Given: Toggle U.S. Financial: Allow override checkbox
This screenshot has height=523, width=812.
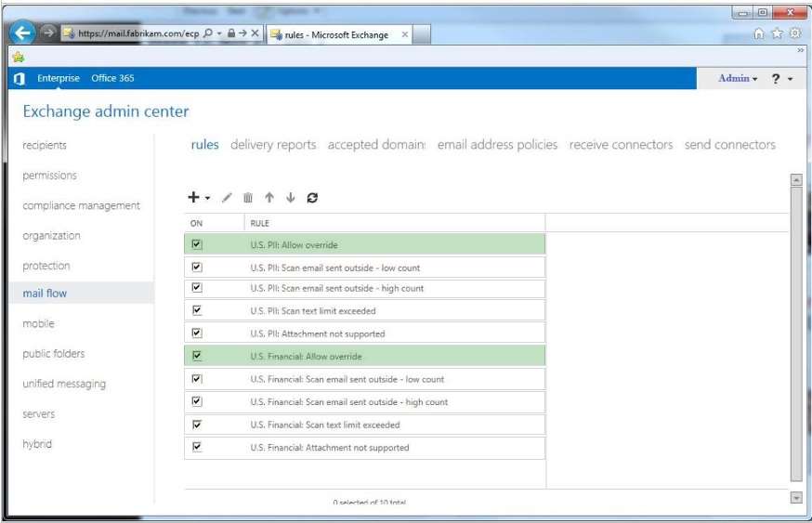Looking at the screenshot, I should (197, 356).
